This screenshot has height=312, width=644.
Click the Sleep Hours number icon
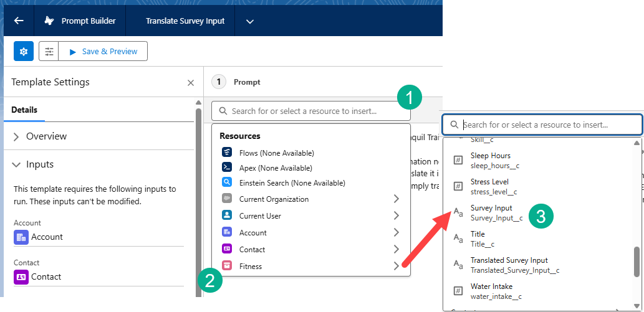click(x=458, y=160)
